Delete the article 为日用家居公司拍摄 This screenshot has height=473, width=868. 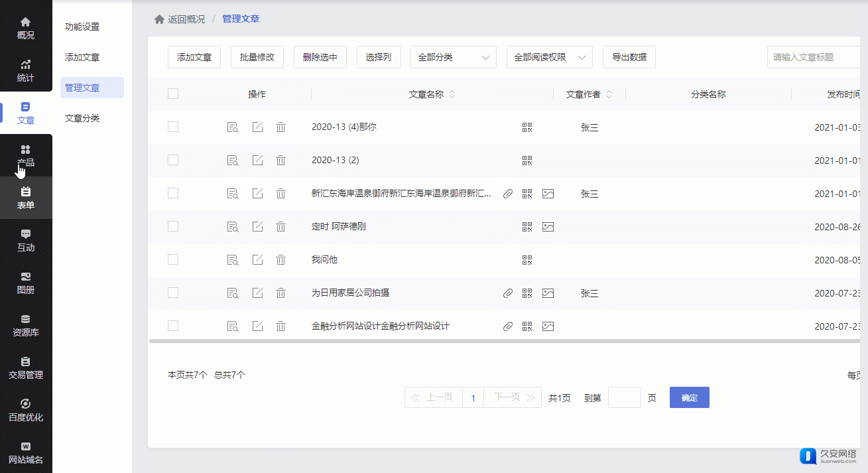pos(280,293)
